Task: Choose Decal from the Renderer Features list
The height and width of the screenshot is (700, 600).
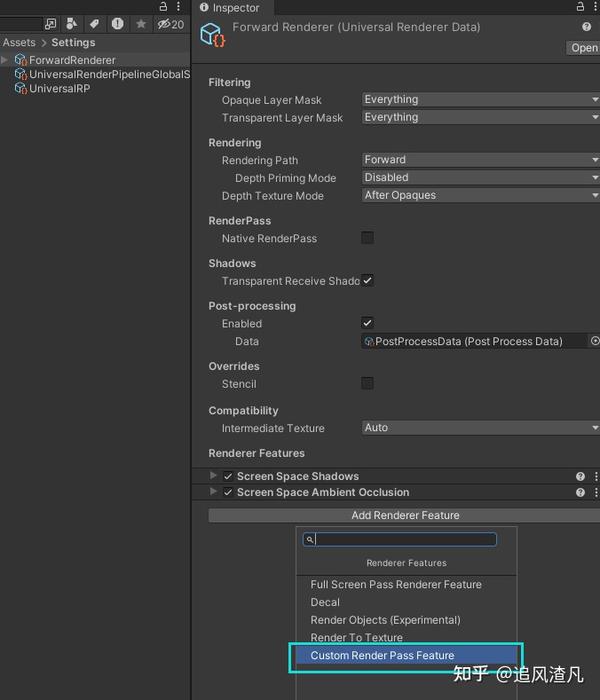Action: click(x=325, y=602)
